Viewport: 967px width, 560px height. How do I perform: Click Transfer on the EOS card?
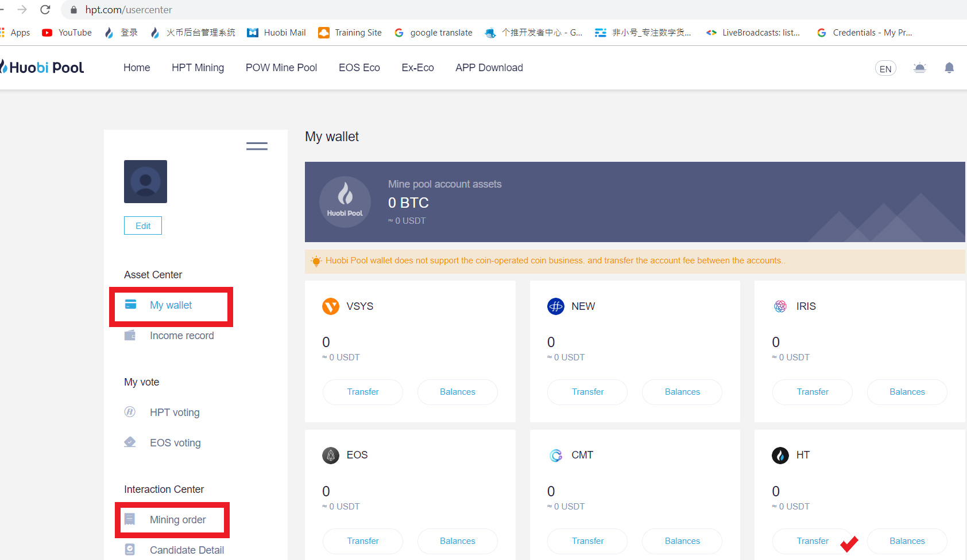pyautogui.click(x=363, y=541)
